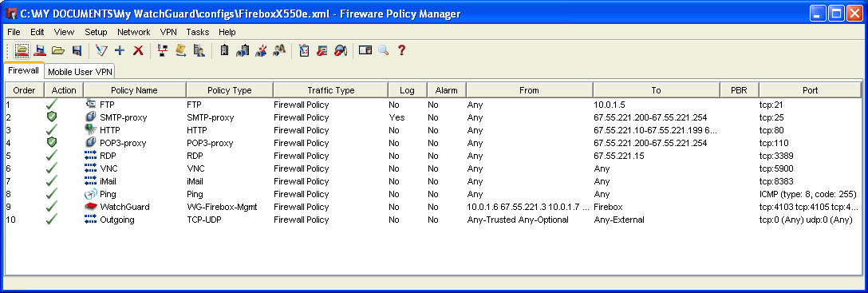868x293 pixels.
Task: Switch to the Mobile User VPN tab
Action: point(81,72)
